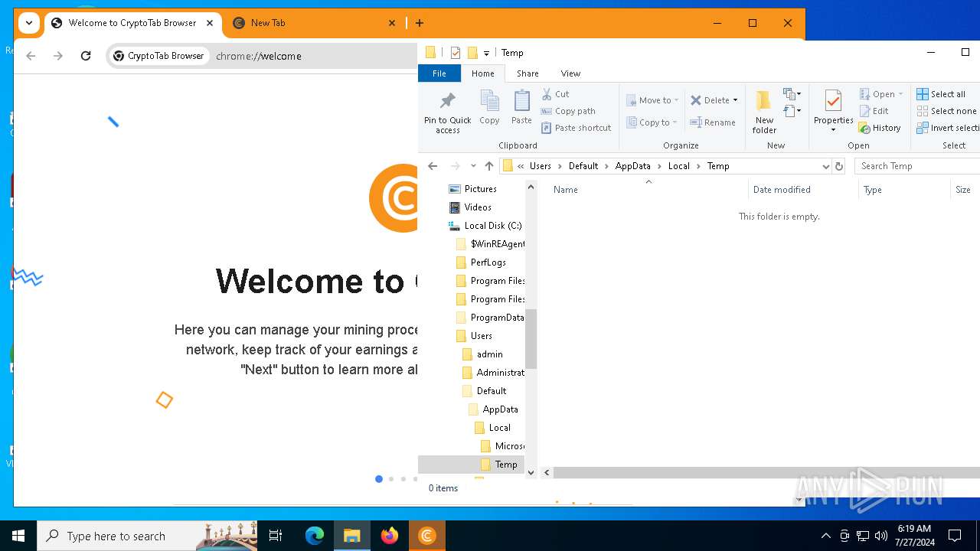Open CryptoTab tab search dropdown
Screen dimensions: 980x551
click(x=28, y=23)
